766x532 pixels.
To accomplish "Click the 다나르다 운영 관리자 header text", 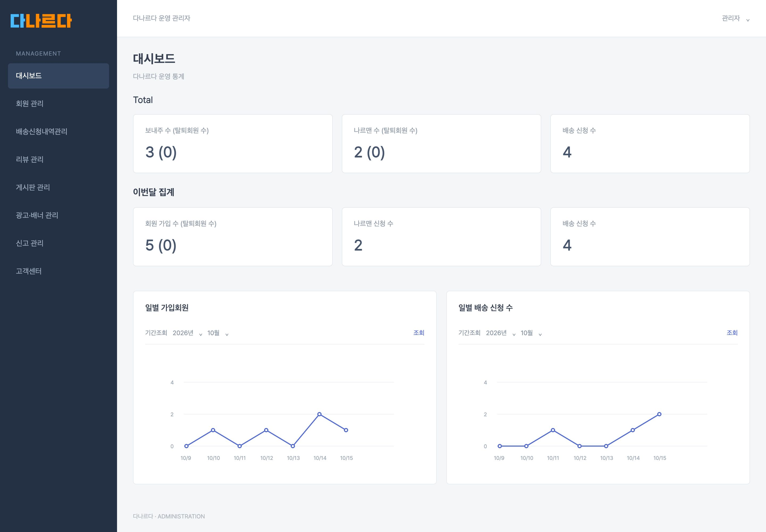I will [162, 18].
